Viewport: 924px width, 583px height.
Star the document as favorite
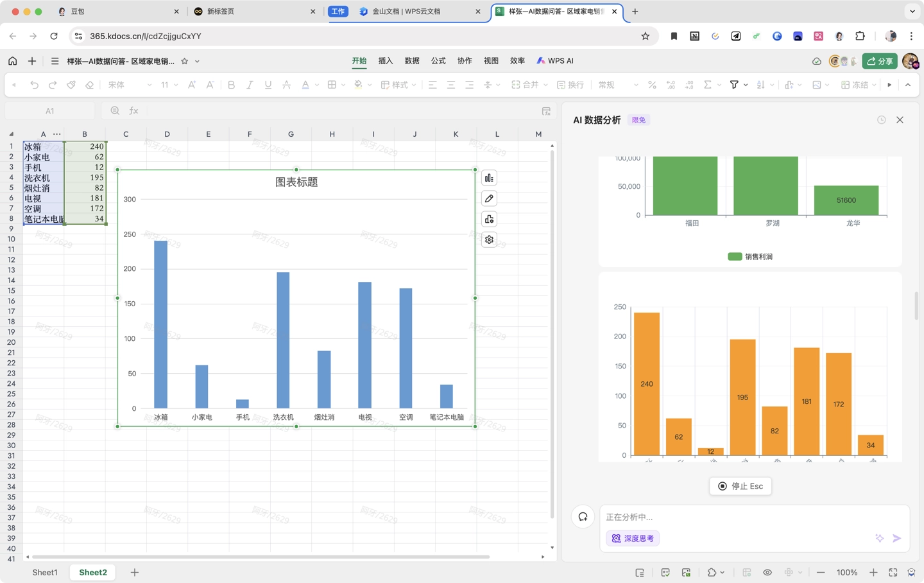coord(185,61)
